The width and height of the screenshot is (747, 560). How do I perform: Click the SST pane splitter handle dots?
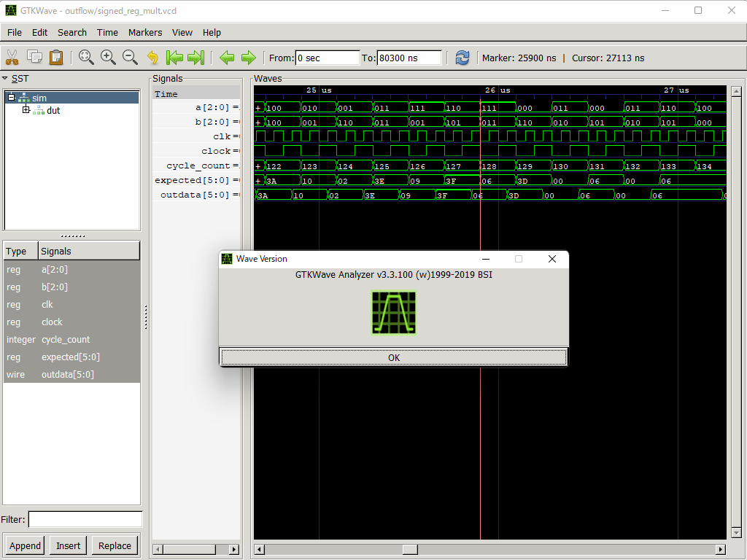(73, 236)
